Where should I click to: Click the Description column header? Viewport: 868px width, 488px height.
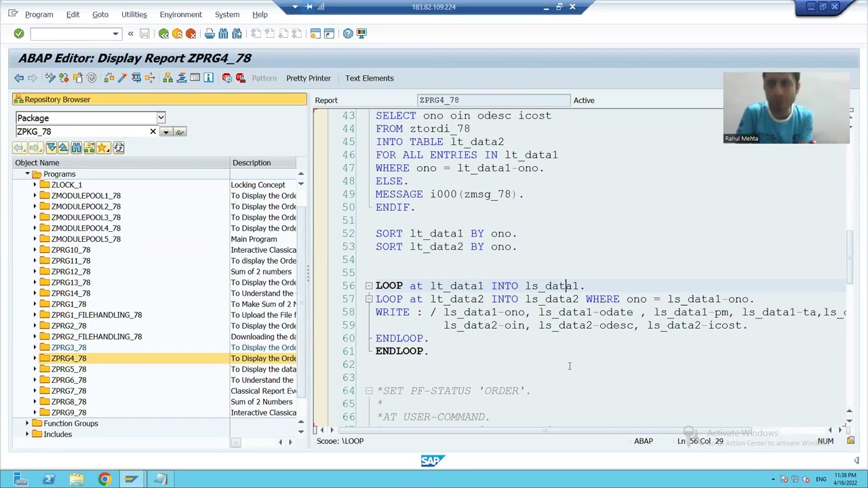263,163
